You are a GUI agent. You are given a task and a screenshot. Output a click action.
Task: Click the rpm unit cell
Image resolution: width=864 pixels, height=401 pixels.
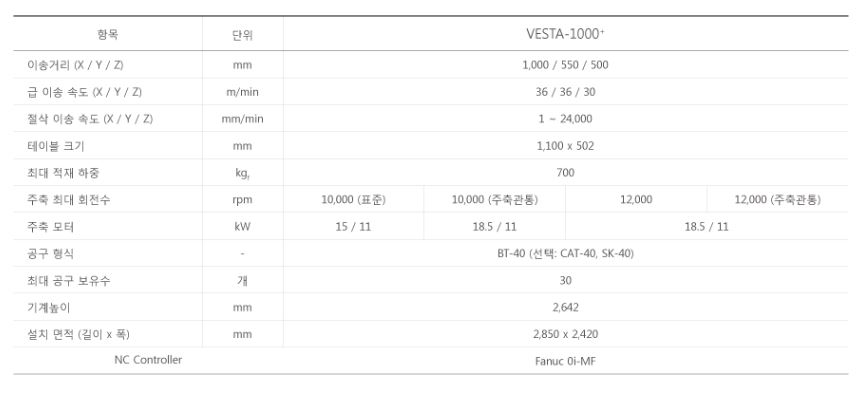[243, 200]
